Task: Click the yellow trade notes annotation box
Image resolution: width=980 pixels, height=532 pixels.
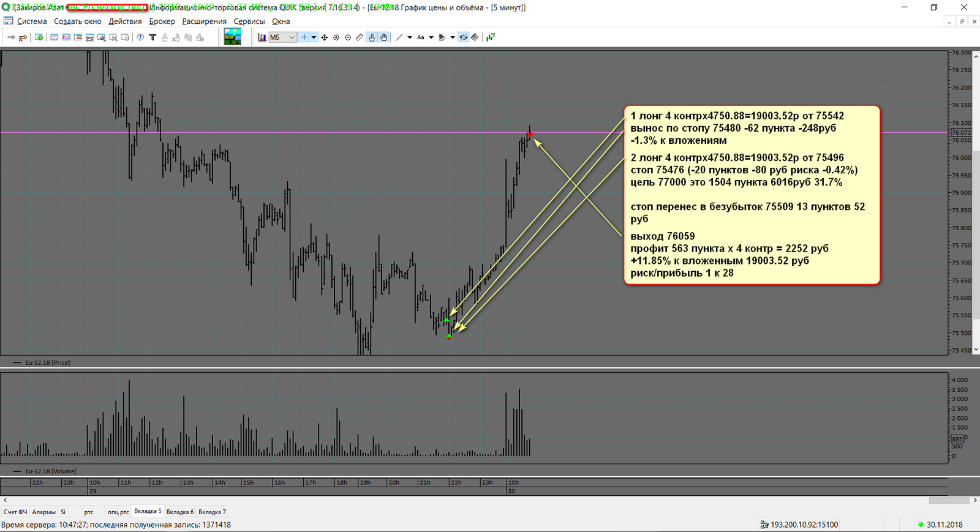Action: 752,195
